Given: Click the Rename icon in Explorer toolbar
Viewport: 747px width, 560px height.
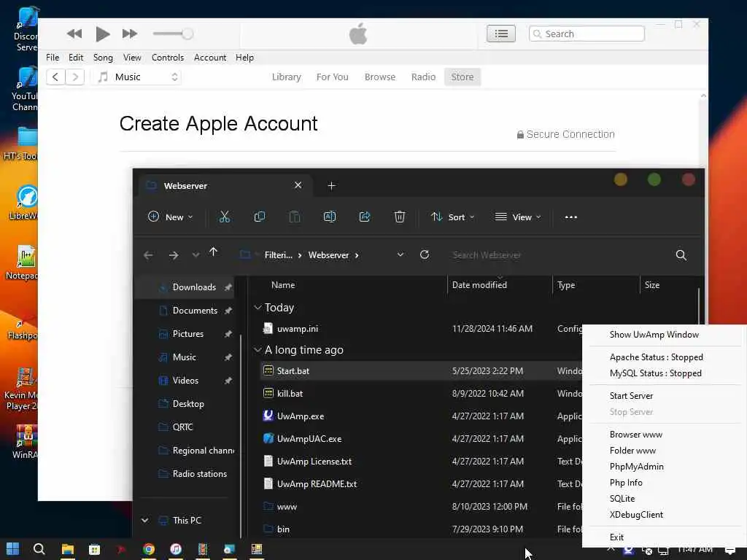Looking at the screenshot, I should pos(330,217).
